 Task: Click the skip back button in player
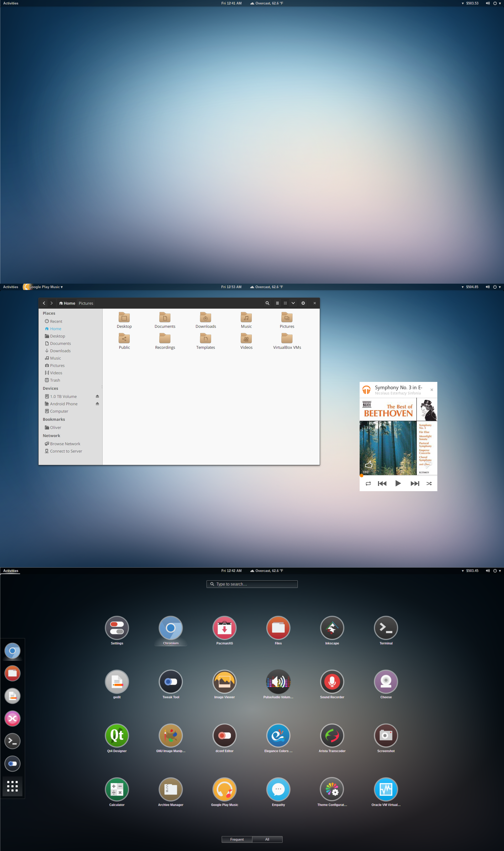click(382, 484)
